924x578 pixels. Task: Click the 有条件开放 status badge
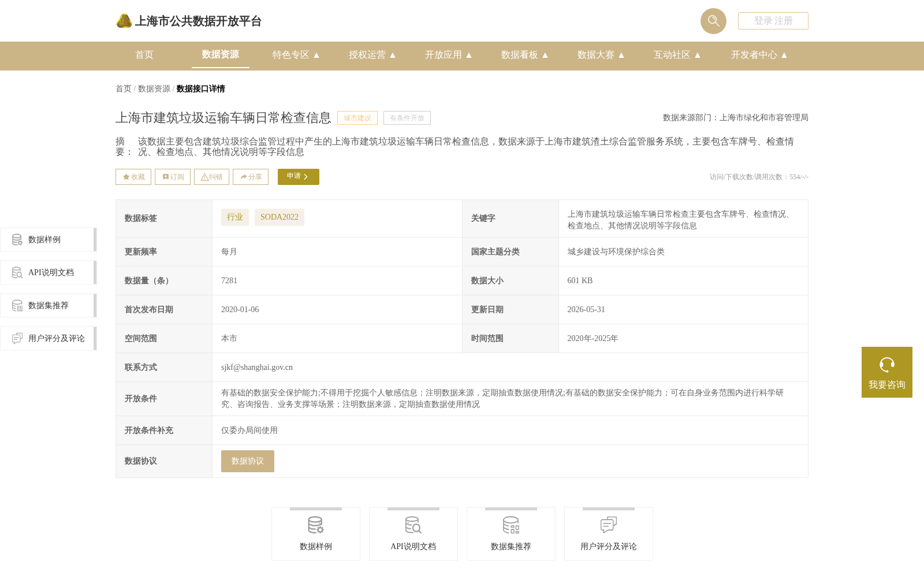pos(407,118)
